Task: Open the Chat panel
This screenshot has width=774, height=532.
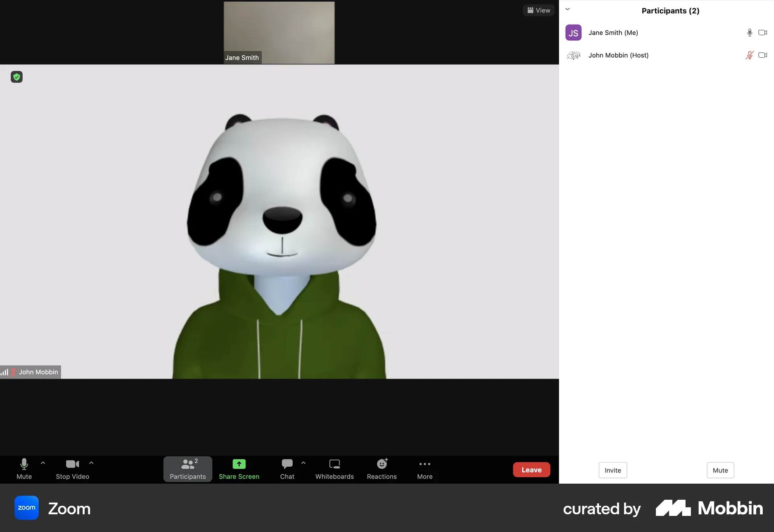Action: click(x=287, y=470)
